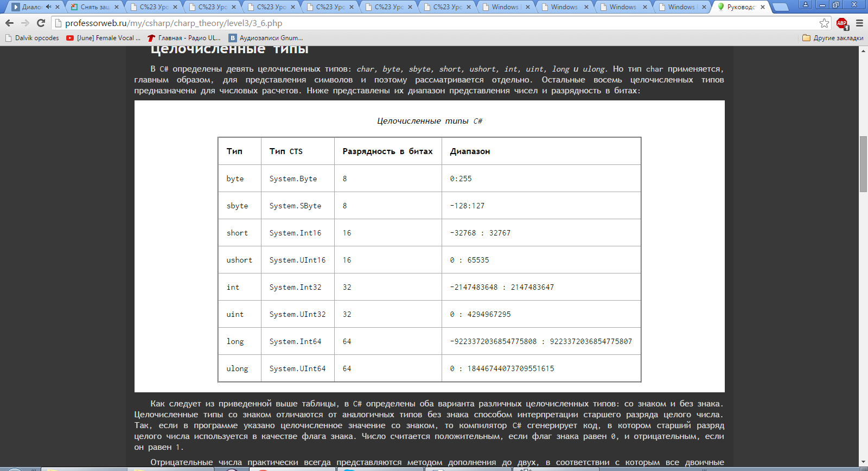Open the Главная - Радио UL bookmark

(x=184, y=38)
